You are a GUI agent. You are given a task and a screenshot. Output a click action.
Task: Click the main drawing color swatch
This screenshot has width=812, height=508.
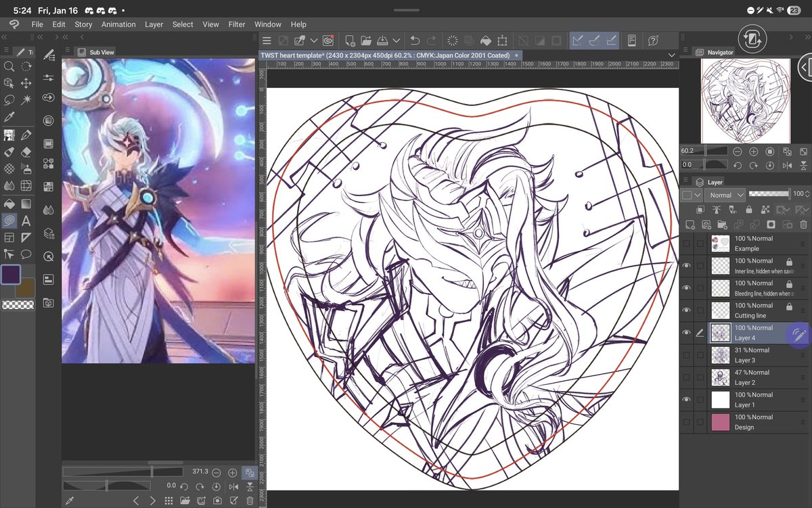11,275
